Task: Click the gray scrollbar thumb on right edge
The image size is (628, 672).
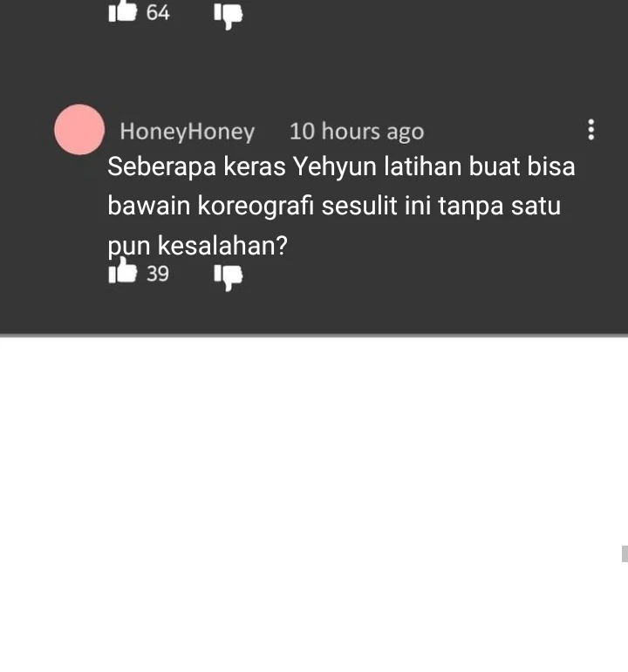Action: [625, 553]
